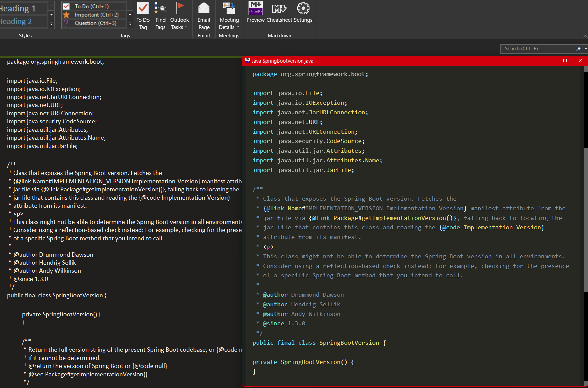Open Markdown Cheatsheet

(279, 13)
